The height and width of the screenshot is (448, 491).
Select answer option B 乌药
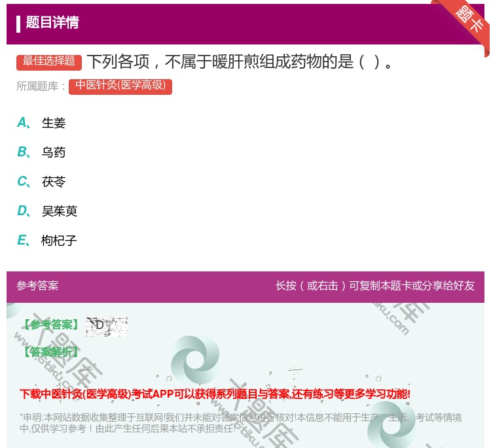tap(41, 152)
